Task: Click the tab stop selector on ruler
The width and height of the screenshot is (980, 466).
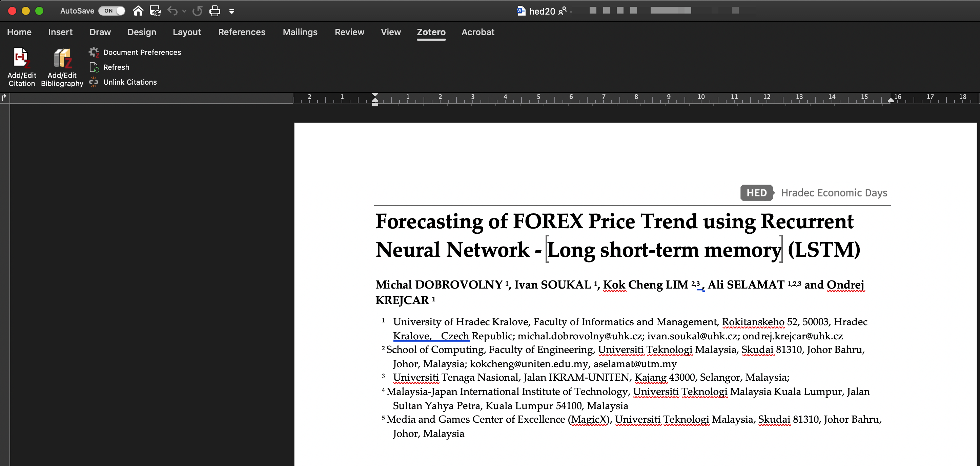Action: (x=4, y=97)
